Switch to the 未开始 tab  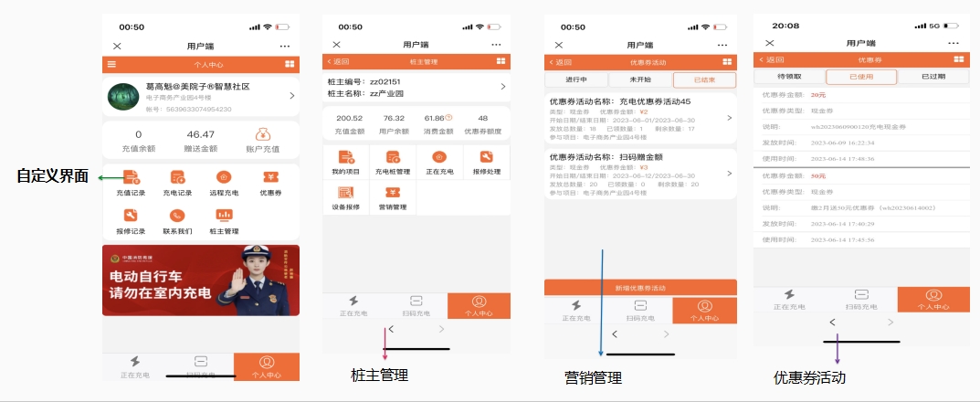pos(639,80)
